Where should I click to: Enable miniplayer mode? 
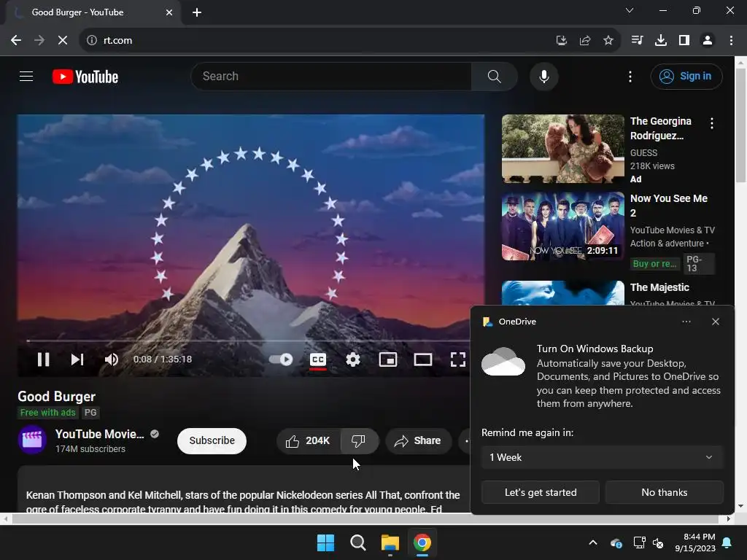[388, 359]
